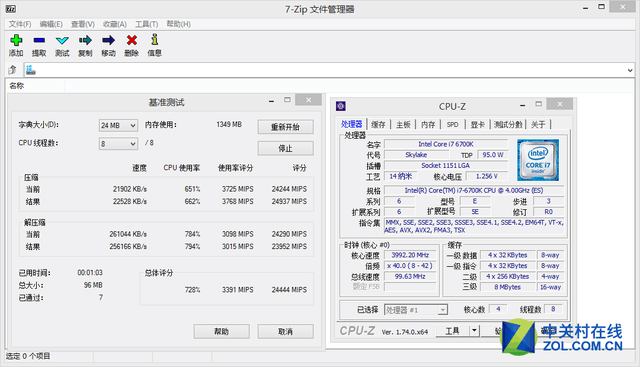Expand the CPU thread count dropdown

(x=118, y=144)
